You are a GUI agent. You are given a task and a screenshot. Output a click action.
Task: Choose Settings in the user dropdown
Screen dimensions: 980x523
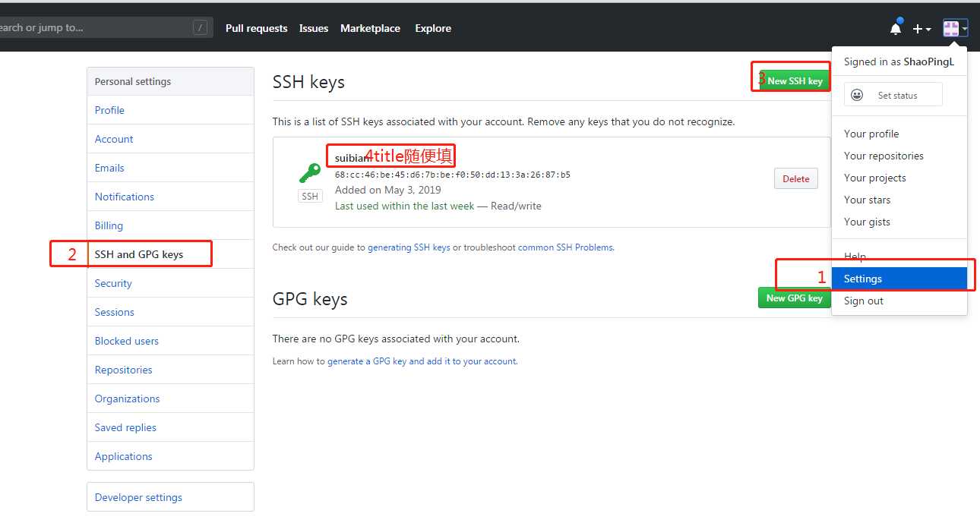tap(899, 279)
